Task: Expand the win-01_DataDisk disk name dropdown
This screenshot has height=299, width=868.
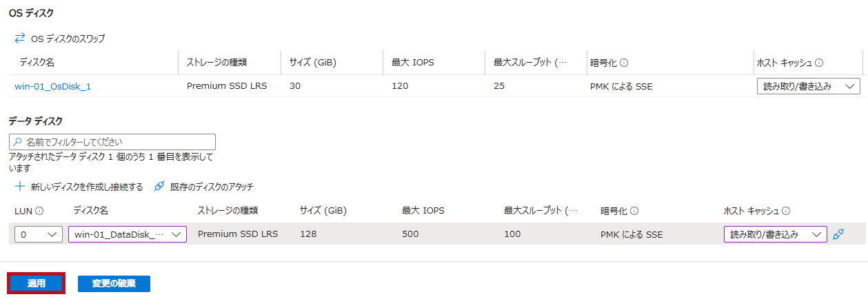Action: point(128,234)
